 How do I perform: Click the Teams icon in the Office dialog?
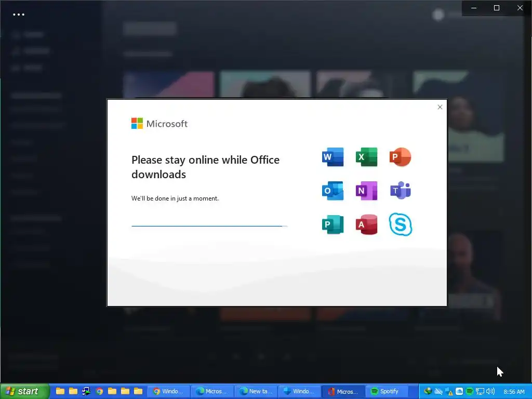401,191
